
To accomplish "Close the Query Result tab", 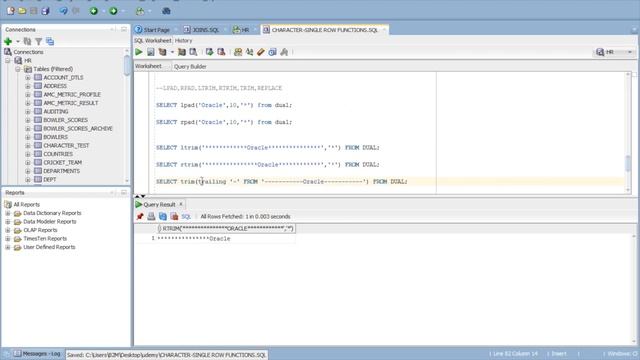I will point(181,204).
